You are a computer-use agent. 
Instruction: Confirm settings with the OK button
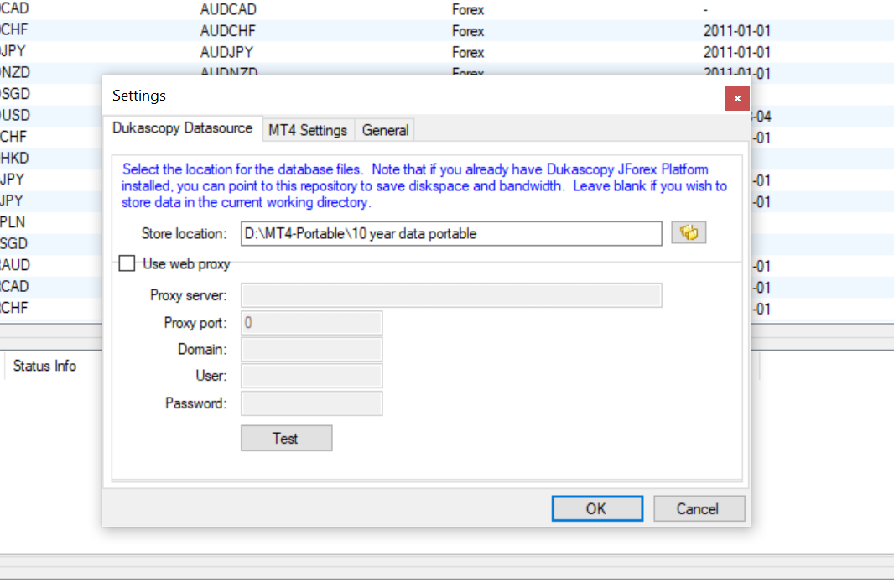pos(597,508)
